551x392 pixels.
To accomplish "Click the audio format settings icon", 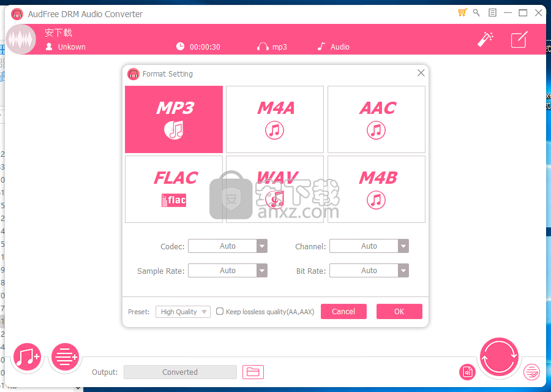I will (467, 372).
